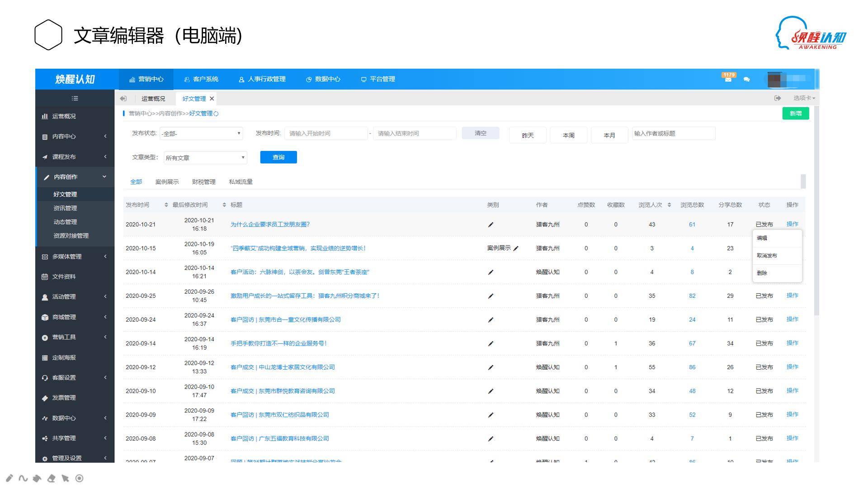The height and width of the screenshot is (488, 868).
Task: Click category pencil icon for 2020-10-21 article
Action: pyautogui.click(x=491, y=225)
